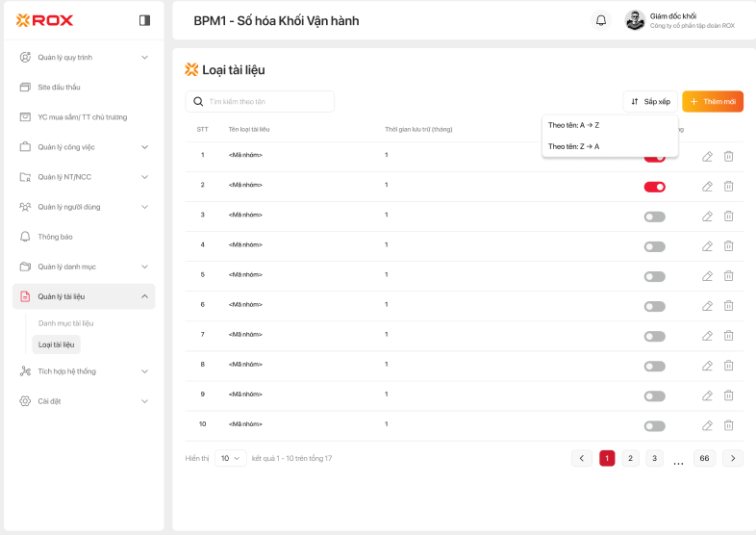
Task: Disable the status toggle on row 2
Action: (654, 187)
